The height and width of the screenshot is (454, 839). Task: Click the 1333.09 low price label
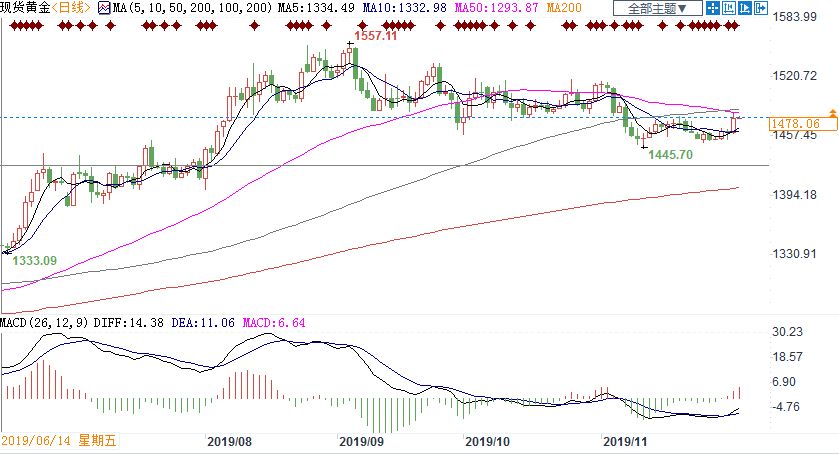(x=34, y=261)
